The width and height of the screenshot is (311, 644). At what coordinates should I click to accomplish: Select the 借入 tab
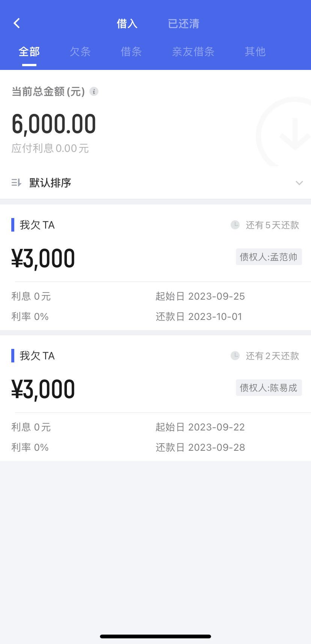[x=127, y=24]
